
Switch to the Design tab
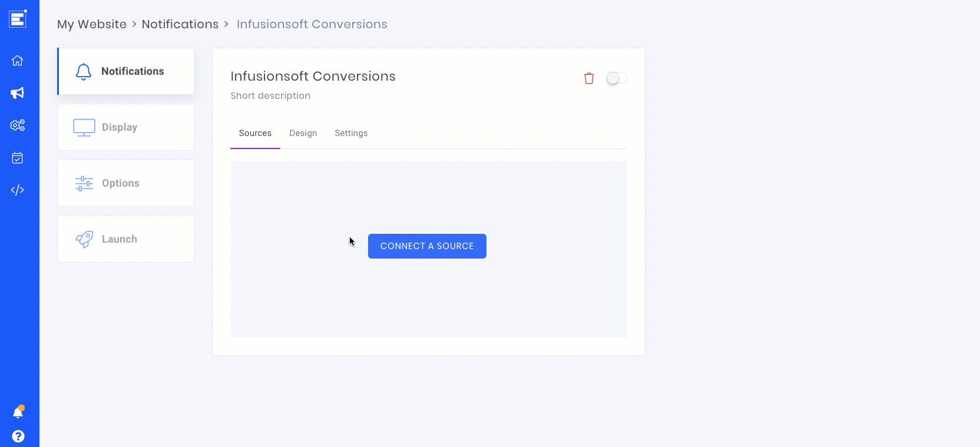303,134
